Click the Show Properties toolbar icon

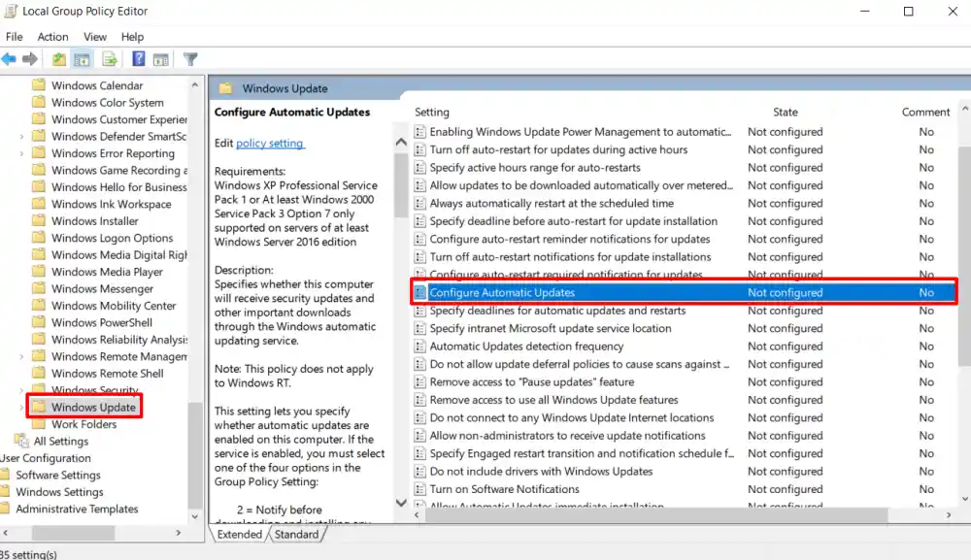pos(161,59)
